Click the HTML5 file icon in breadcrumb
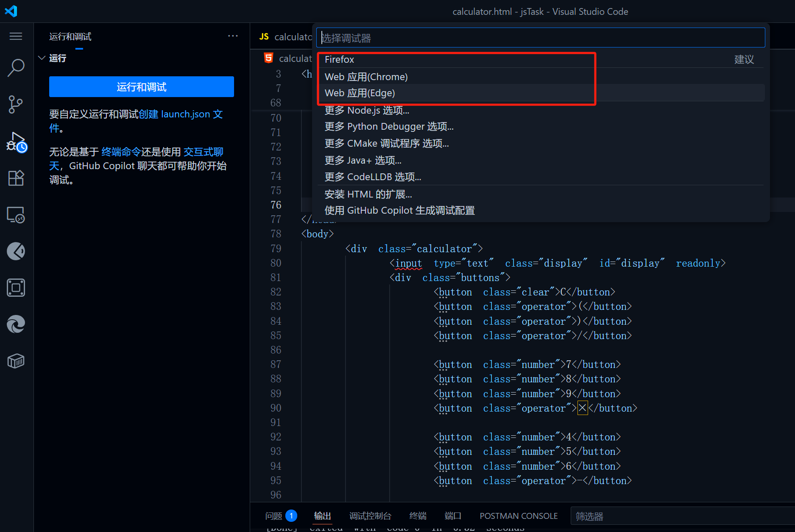This screenshot has width=795, height=532. click(268, 58)
